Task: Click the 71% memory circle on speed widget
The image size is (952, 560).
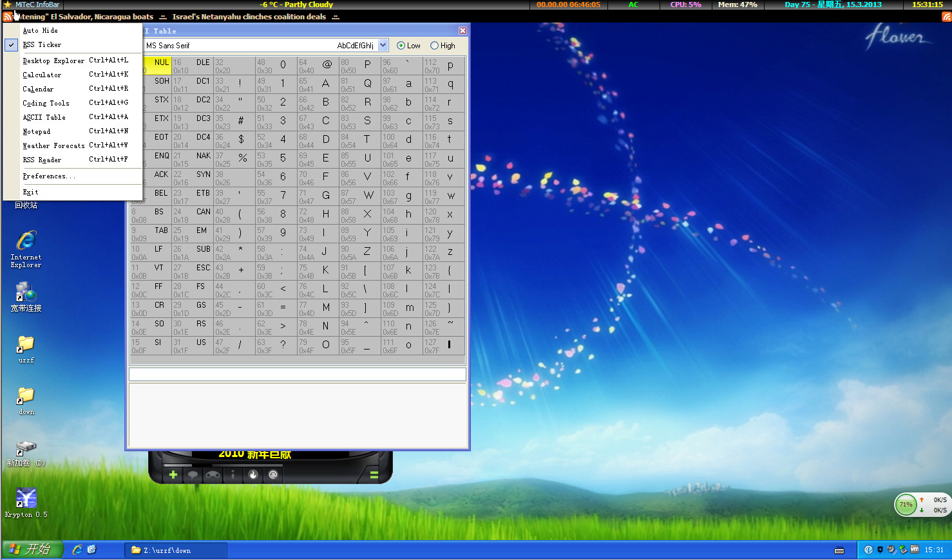Action: (x=906, y=505)
